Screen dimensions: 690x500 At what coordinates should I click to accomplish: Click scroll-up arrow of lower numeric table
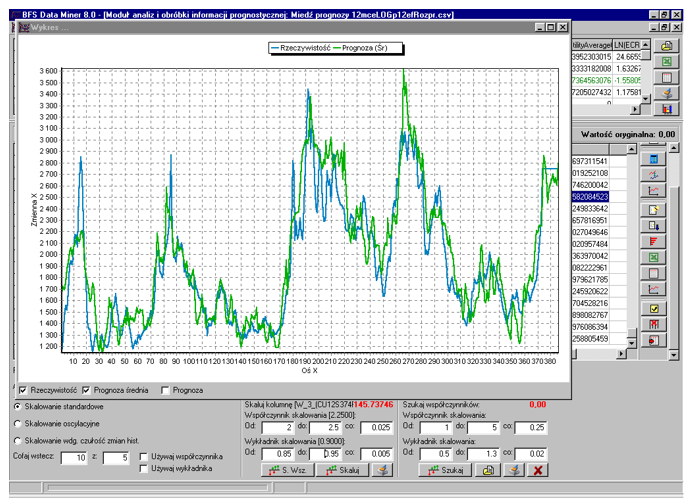[x=632, y=149]
